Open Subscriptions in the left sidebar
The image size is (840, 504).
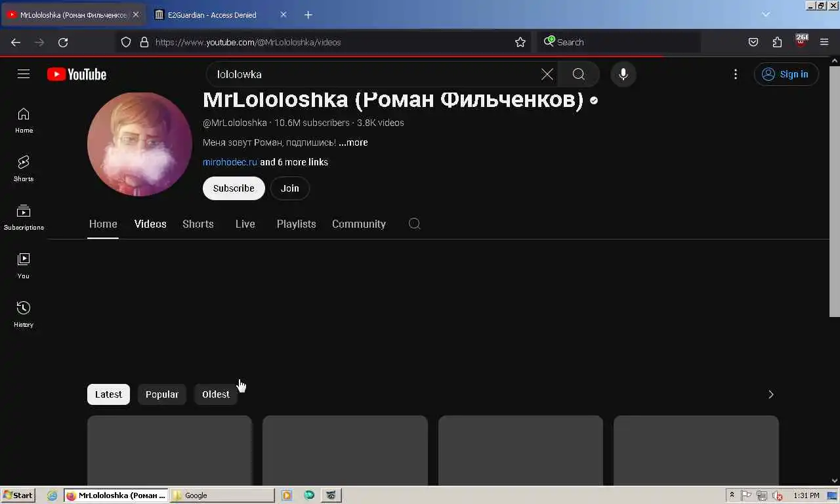coord(24,217)
